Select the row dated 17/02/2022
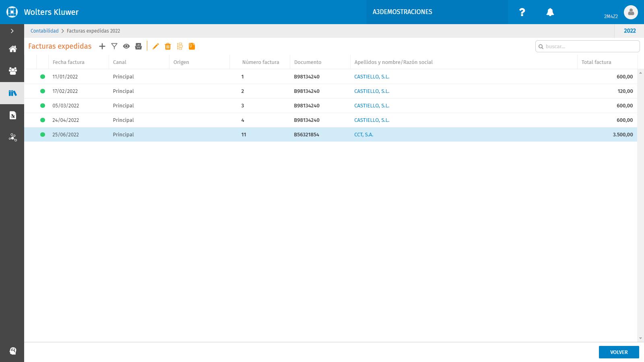This screenshot has height=362, width=644. point(330,91)
